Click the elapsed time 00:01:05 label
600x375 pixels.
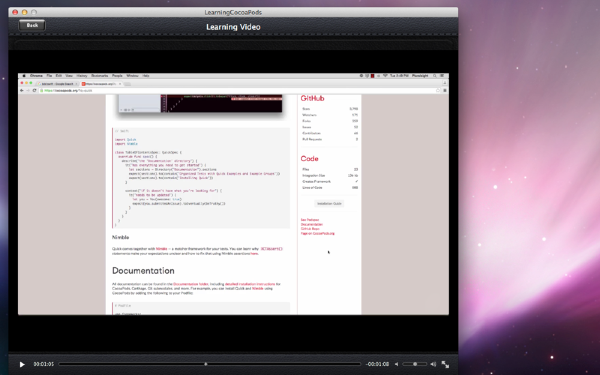[44, 364]
